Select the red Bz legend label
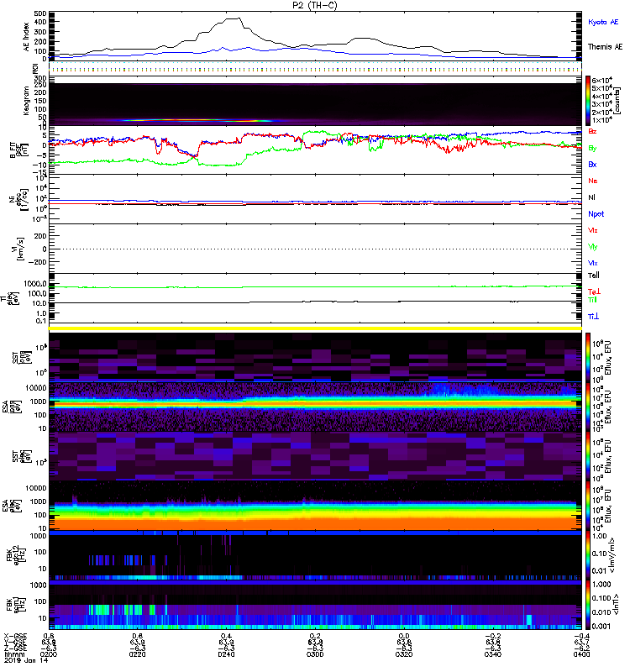The image size is (630, 672). click(x=592, y=131)
